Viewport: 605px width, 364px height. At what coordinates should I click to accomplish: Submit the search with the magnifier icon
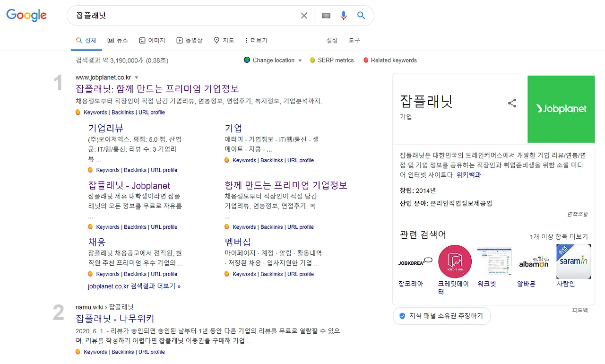(x=361, y=16)
